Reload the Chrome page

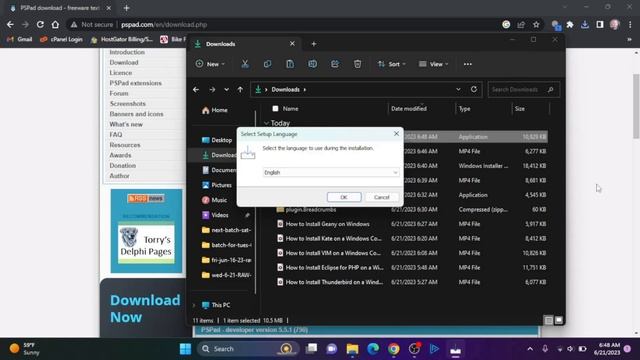tap(40, 24)
